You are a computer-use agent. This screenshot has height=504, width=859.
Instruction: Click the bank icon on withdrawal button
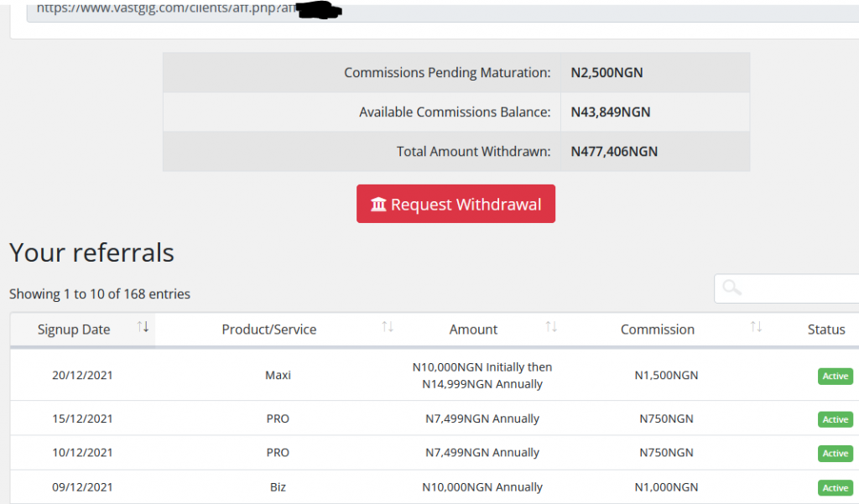click(378, 205)
